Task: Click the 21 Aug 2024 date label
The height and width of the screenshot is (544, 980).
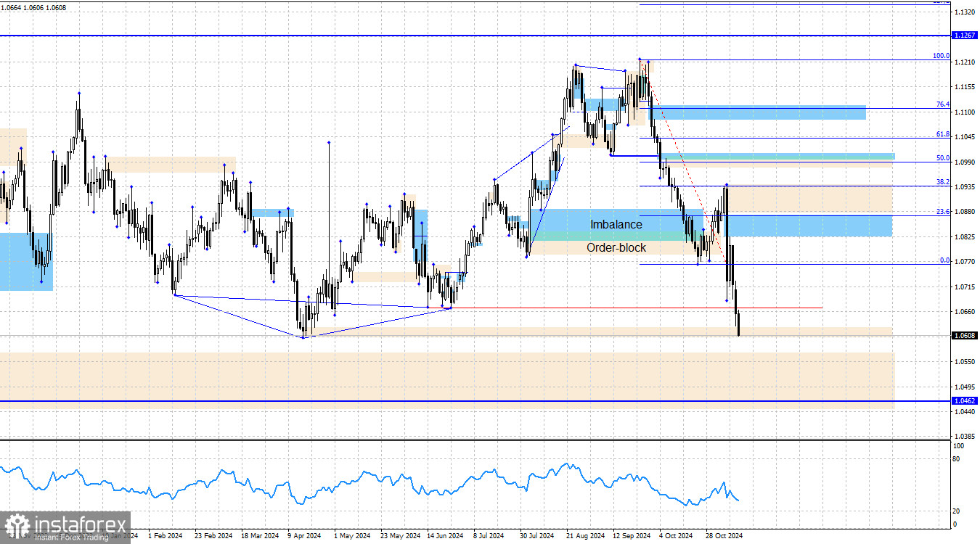Action: pyautogui.click(x=585, y=536)
